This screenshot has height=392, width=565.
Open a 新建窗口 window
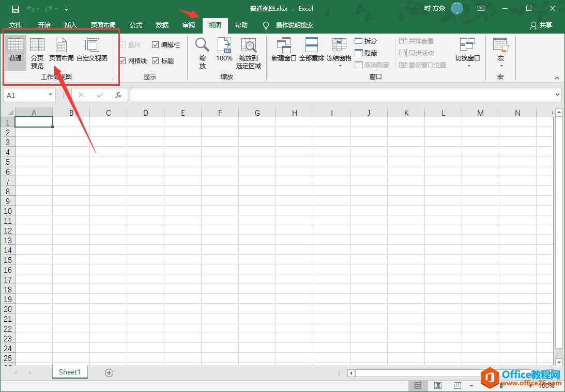click(x=283, y=52)
